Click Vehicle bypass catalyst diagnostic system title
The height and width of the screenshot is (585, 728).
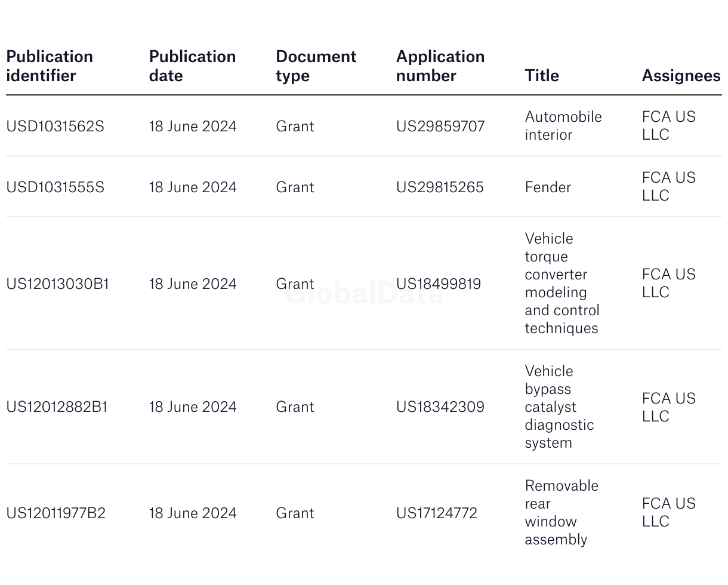click(559, 407)
